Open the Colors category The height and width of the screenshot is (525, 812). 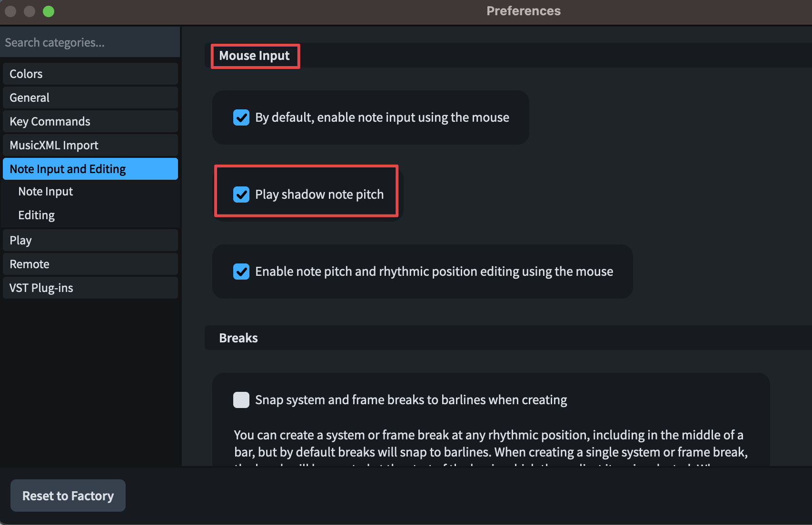tap(90, 74)
